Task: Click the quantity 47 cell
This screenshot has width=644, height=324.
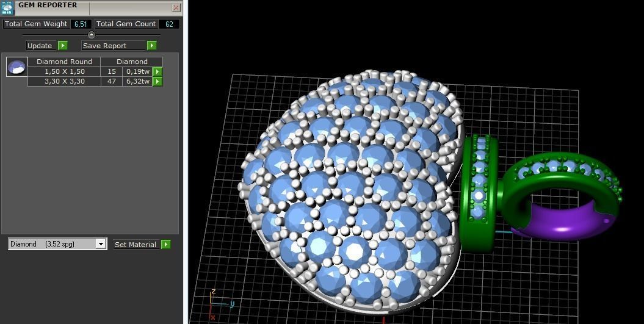Action: [x=111, y=81]
